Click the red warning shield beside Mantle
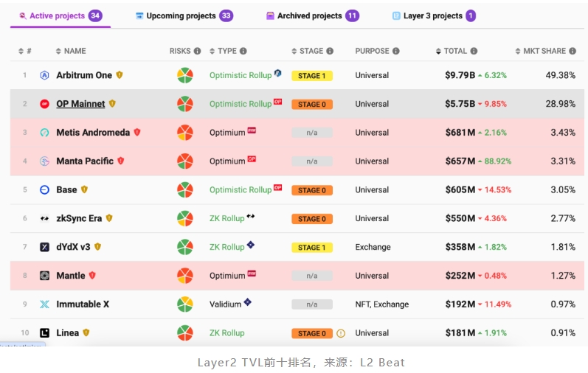The height and width of the screenshot is (373, 588). [x=92, y=275]
